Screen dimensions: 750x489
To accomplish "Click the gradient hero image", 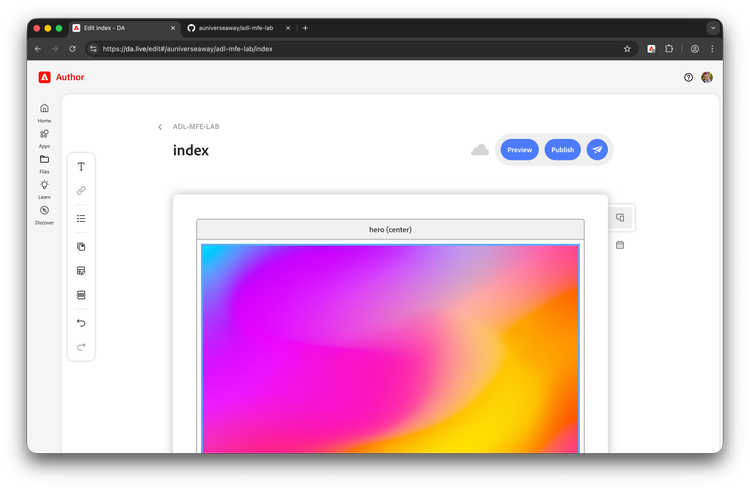I will click(x=390, y=348).
